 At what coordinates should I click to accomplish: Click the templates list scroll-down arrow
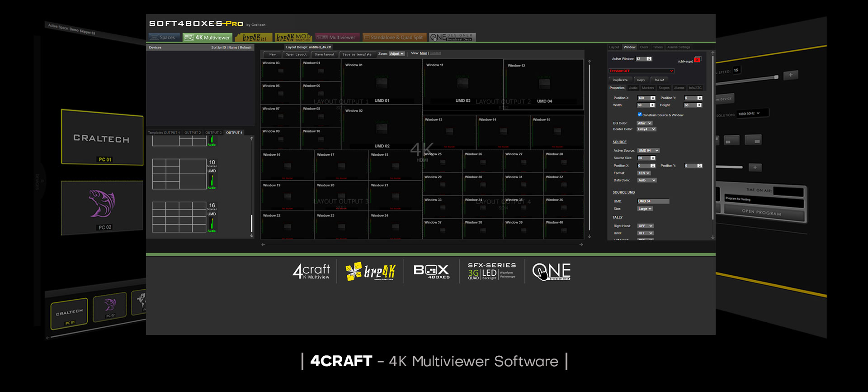coord(252,235)
